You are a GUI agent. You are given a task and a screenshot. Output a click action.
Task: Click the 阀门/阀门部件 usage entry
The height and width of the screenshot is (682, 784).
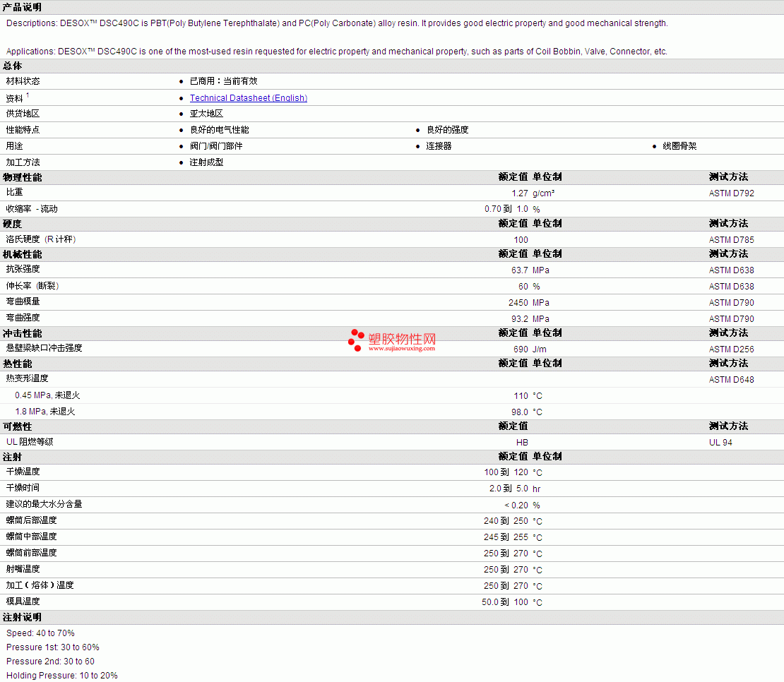pyautogui.click(x=216, y=146)
